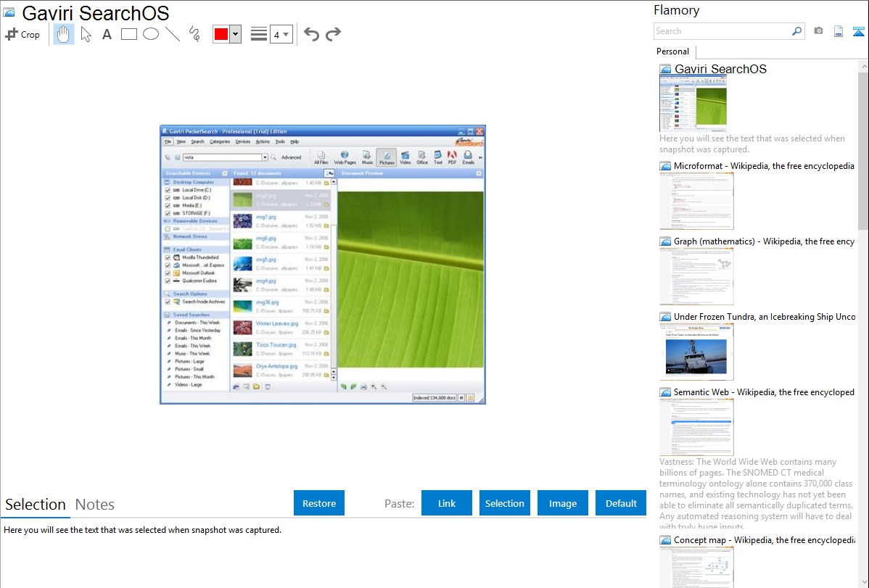Click the magnifier search icon
Screen dimensions: 869x588
coord(796,31)
